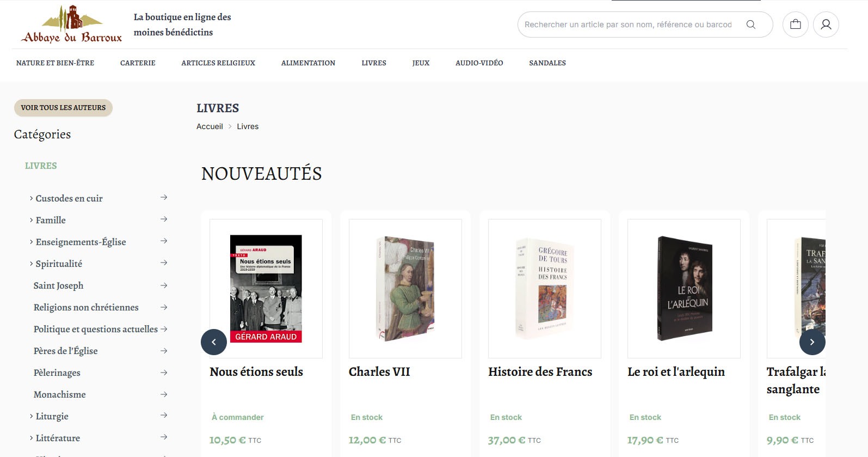Click arrow icon beside Saint Joseph

tap(164, 285)
